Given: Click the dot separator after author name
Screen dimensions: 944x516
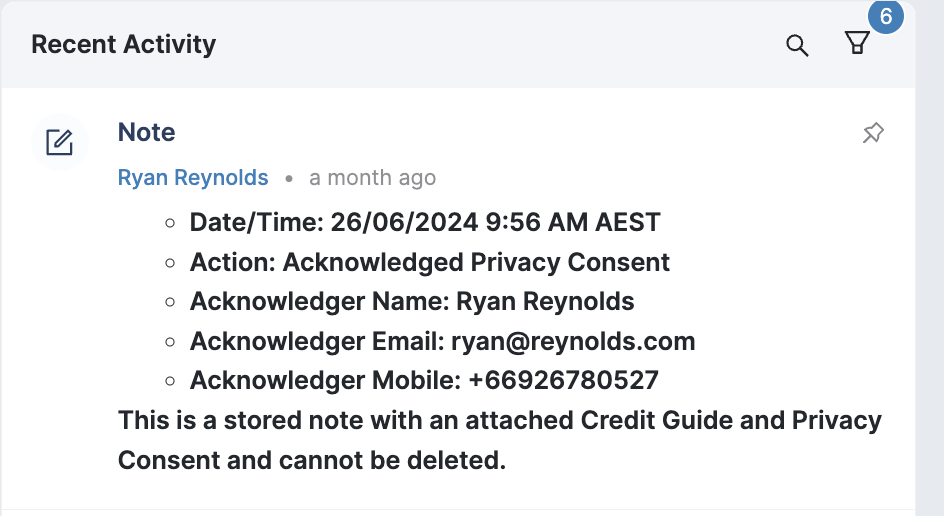Looking at the screenshot, I should [289, 179].
